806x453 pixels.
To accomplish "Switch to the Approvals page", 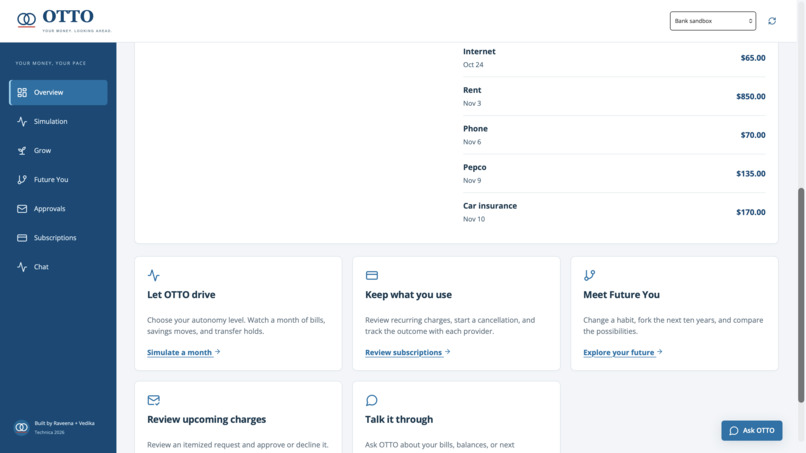I will pos(58,209).
